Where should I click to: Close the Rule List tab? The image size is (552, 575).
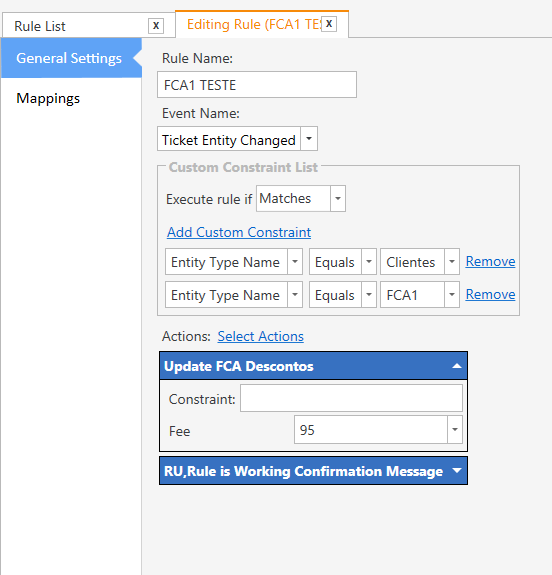[156, 26]
